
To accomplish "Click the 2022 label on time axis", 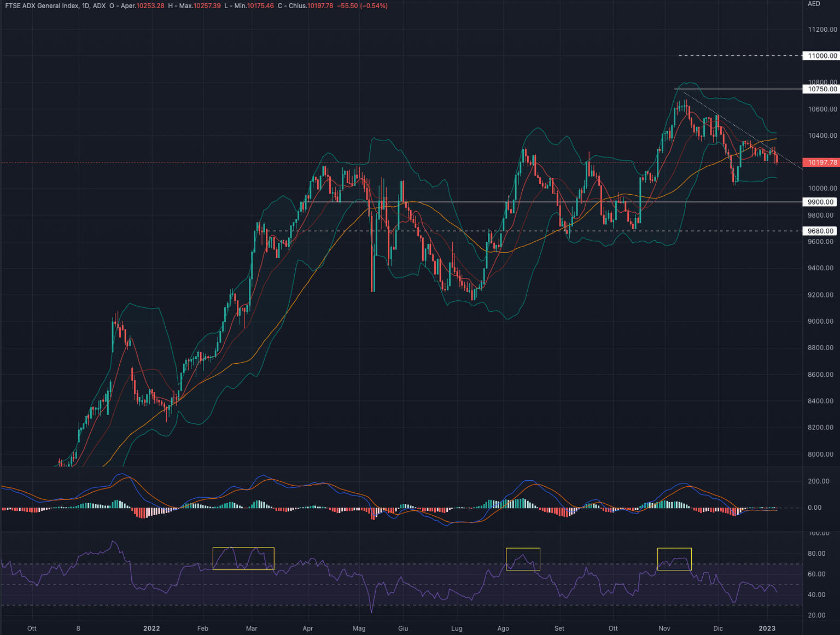I will tap(151, 628).
